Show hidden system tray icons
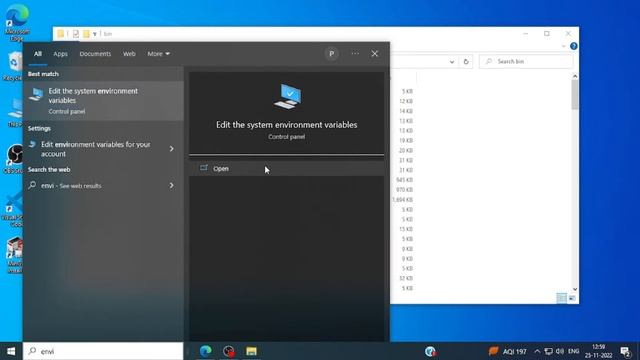 coord(537,351)
